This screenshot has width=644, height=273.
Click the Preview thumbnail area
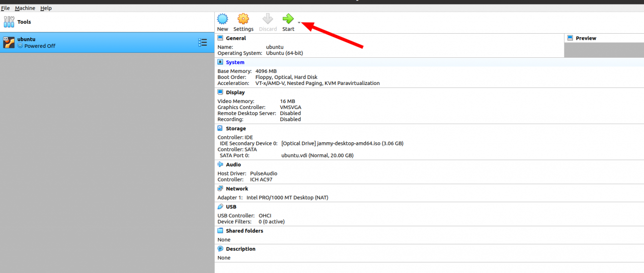[x=604, y=50]
